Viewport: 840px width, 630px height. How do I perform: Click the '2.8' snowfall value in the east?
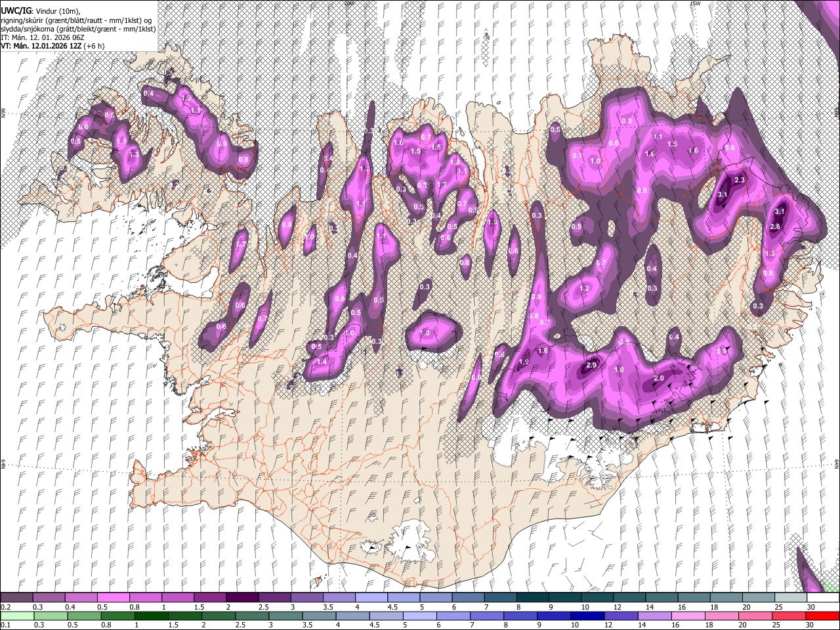(774, 227)
